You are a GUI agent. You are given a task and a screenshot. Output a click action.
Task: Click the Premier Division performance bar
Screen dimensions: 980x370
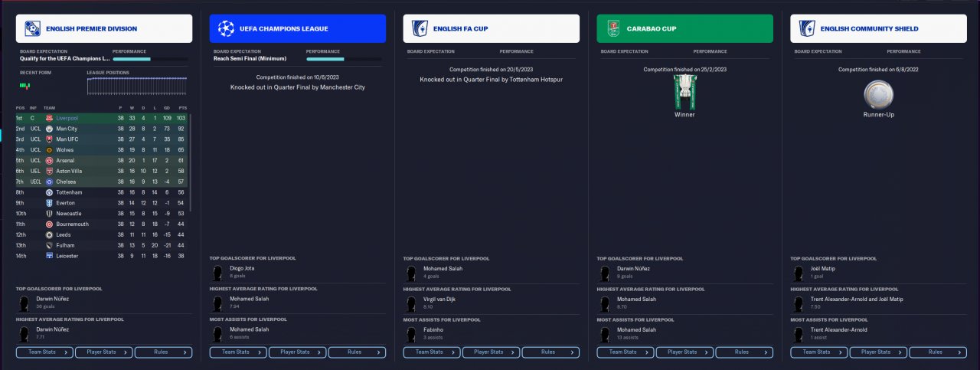[x=151, y=59]
